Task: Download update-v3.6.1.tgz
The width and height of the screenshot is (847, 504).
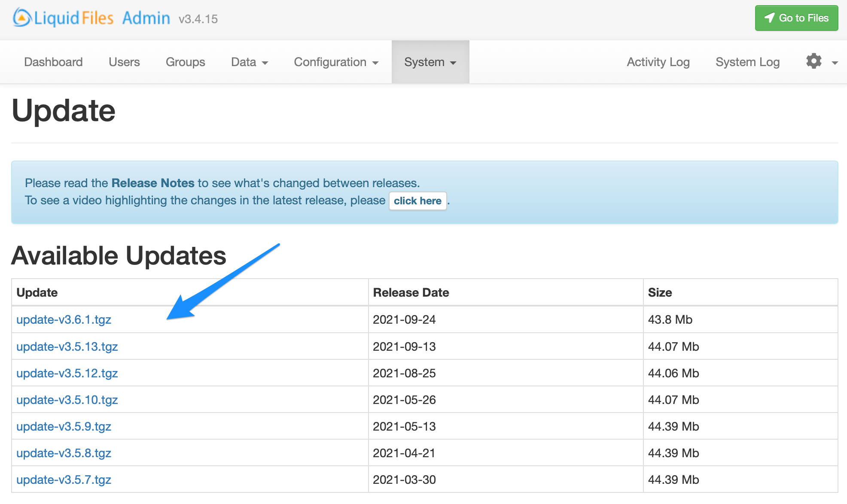Action: [64, 319]
